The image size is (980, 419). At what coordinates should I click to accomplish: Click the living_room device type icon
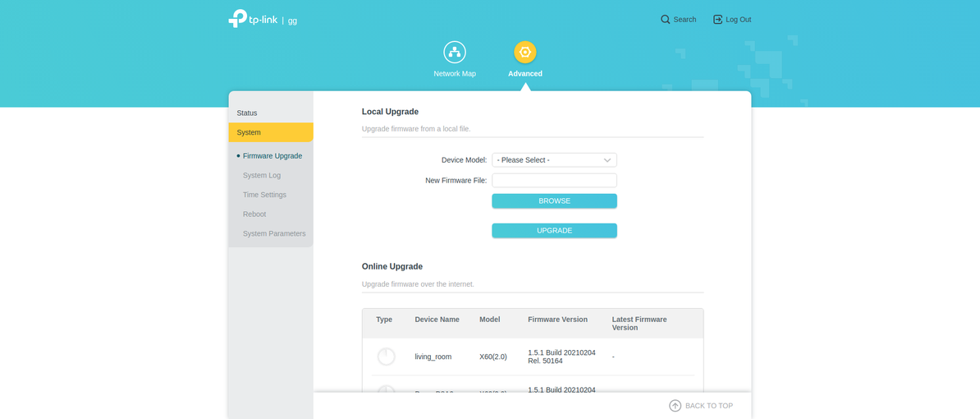tap(386, 357)
